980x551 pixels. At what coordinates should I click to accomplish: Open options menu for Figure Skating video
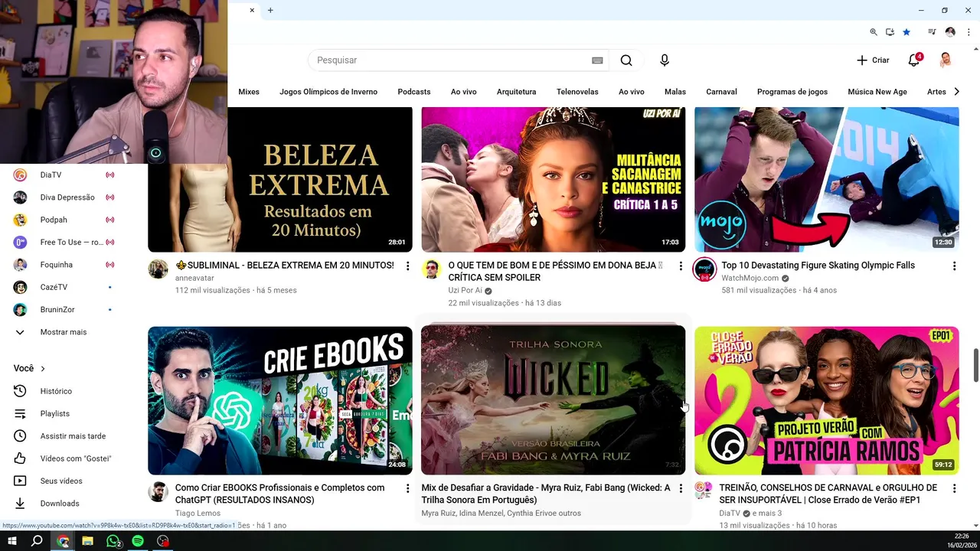[x=954, y=266]
